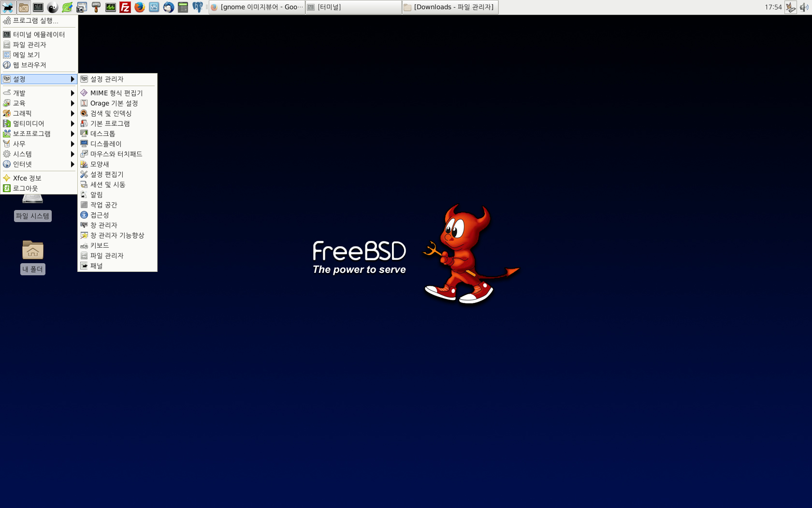Open 창 관리자 기능향상 tweaks entry

(x=117, y=235)
